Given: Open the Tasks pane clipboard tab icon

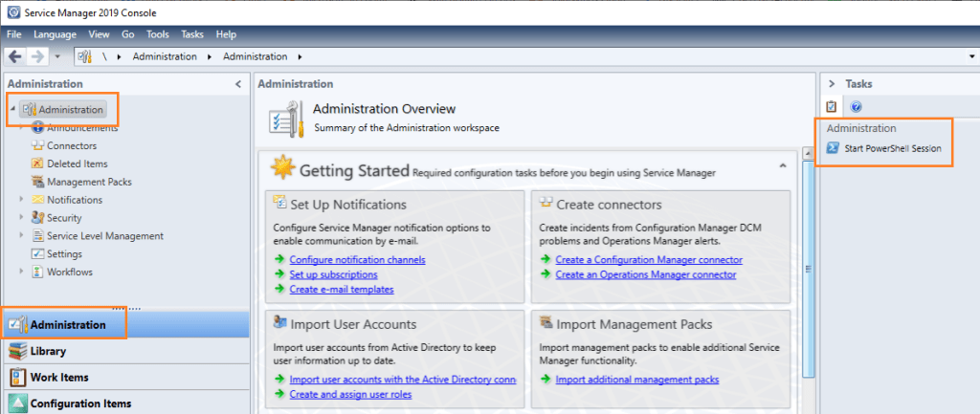Looking at the screenshot, I should (x=832, y=107).
